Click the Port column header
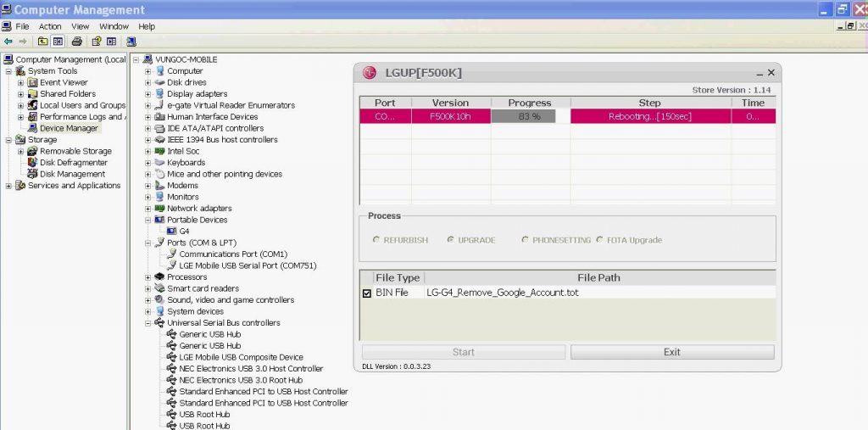 (386, 103)
